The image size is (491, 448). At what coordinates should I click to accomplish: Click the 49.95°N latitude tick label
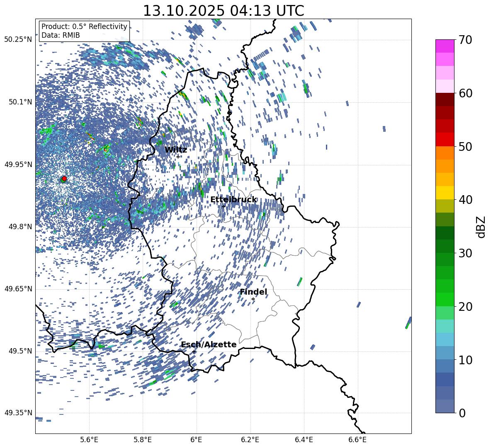(18, 165)
